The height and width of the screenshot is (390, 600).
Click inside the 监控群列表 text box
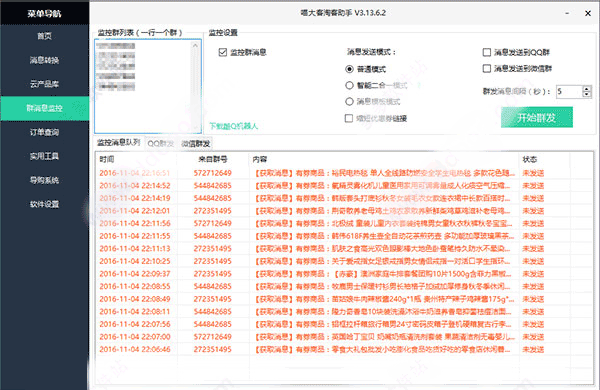click(x=148, y=86)
